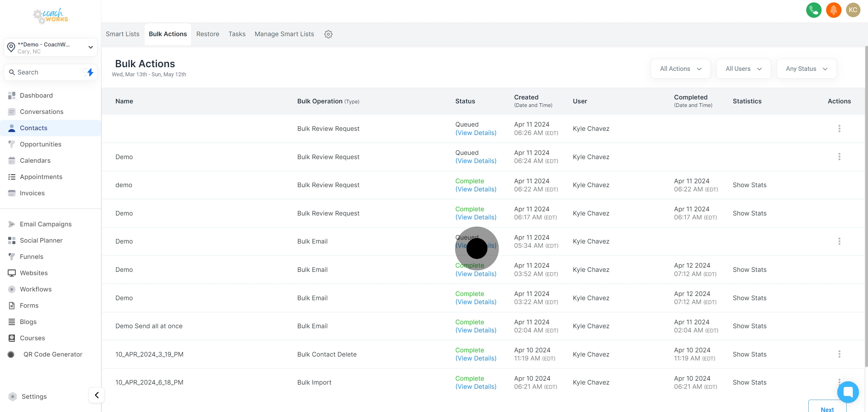
Task: Switch to the Restore tab
Action: (x=208, y=34)
